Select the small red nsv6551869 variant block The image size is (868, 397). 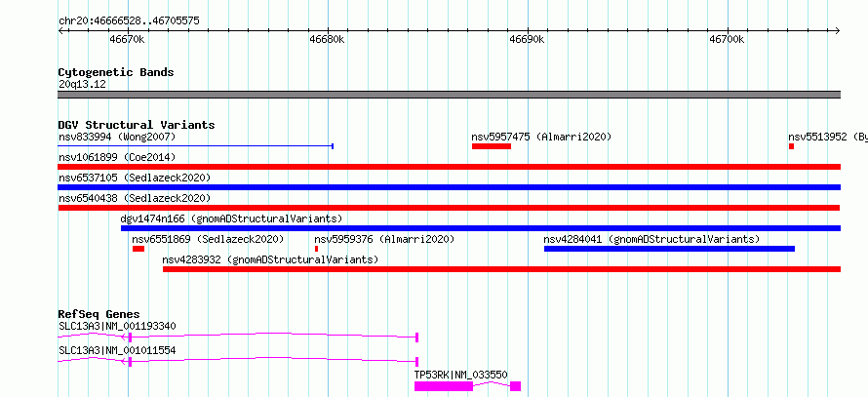(x=138, y=249)
